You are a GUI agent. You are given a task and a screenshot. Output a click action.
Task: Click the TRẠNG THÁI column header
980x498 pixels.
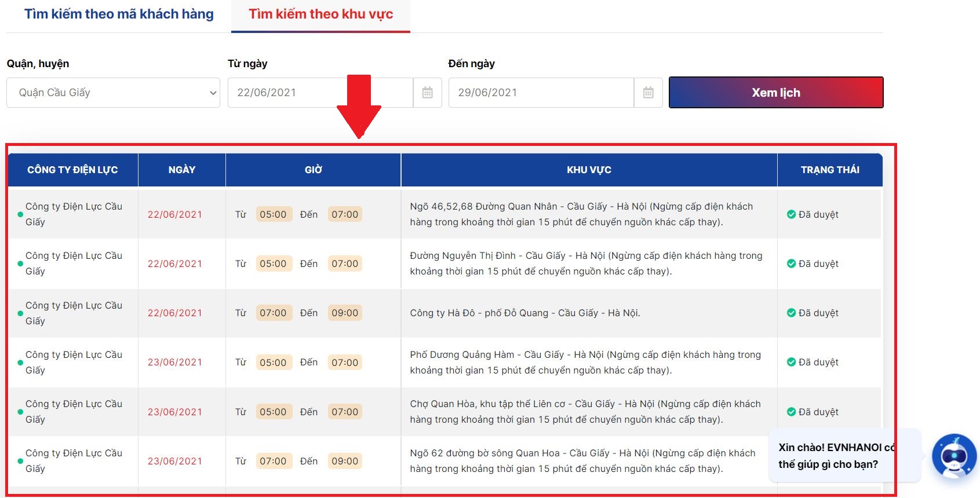830,170
